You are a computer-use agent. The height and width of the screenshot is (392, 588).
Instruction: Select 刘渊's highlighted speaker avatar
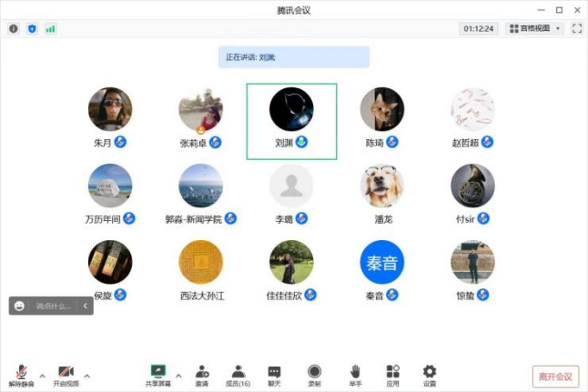point(291,110)
